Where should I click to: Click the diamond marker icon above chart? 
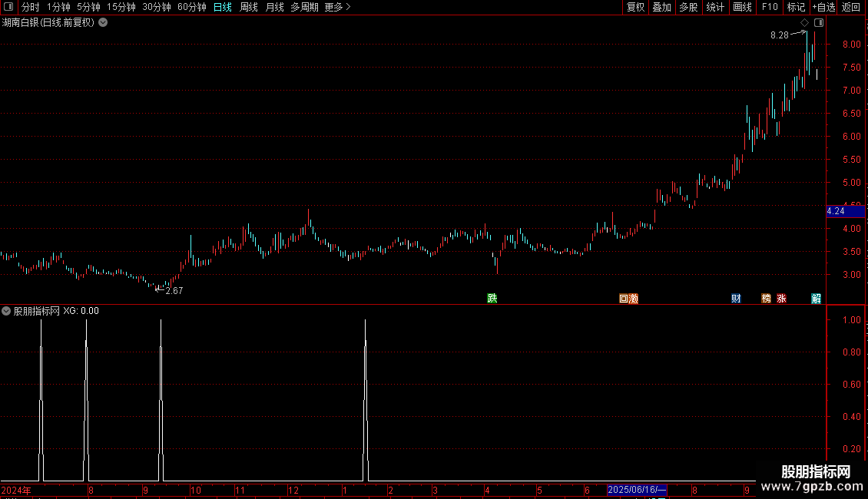coord(805,23)
